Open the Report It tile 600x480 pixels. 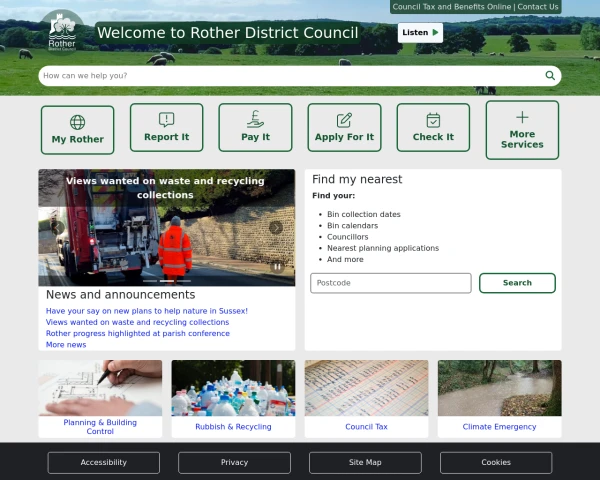166,128
